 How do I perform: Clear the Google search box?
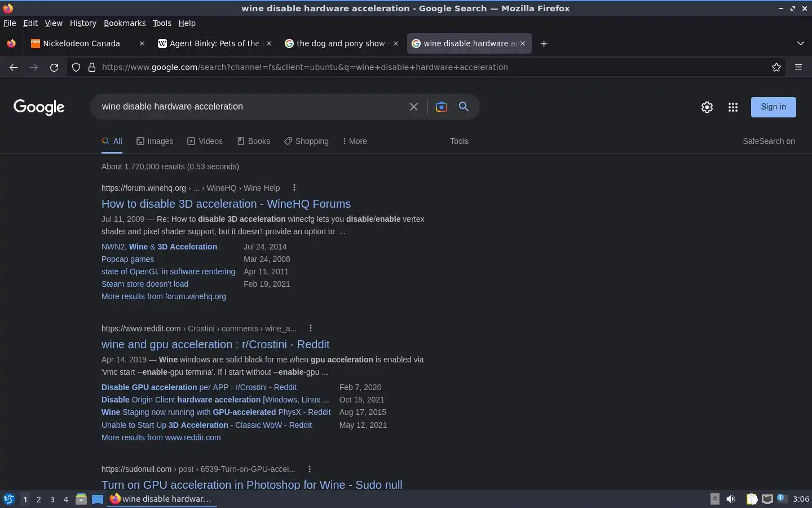click(414, 107)
